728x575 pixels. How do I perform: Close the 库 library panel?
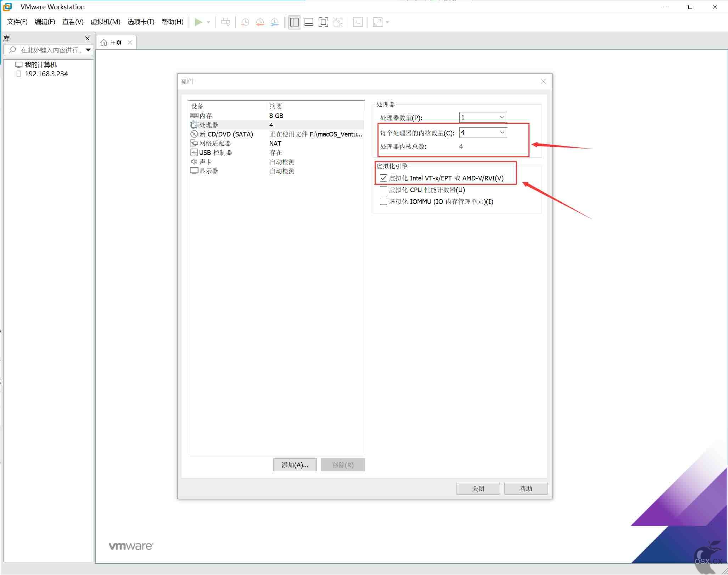(88, 38)
